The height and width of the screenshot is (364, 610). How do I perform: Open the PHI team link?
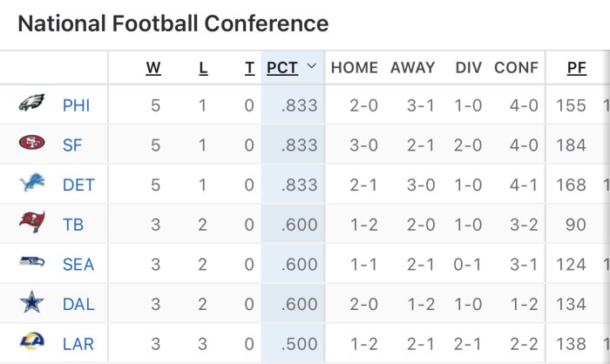(76, 105)
